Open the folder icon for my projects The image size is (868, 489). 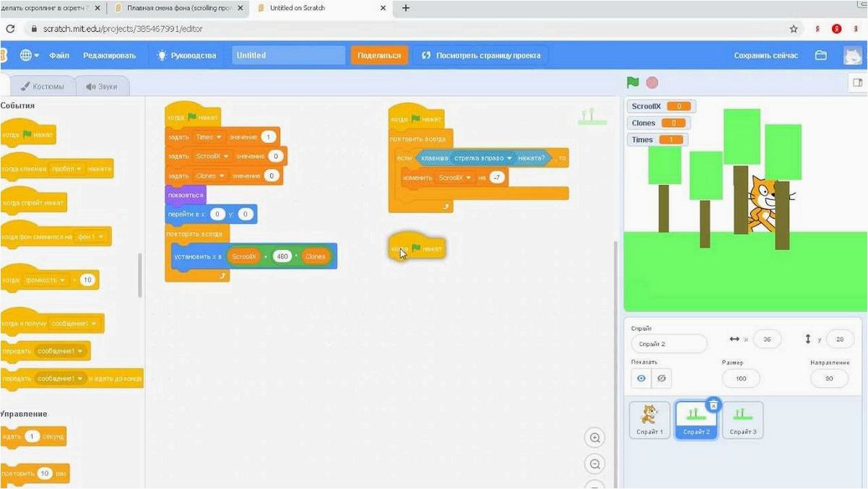point(820,56)
